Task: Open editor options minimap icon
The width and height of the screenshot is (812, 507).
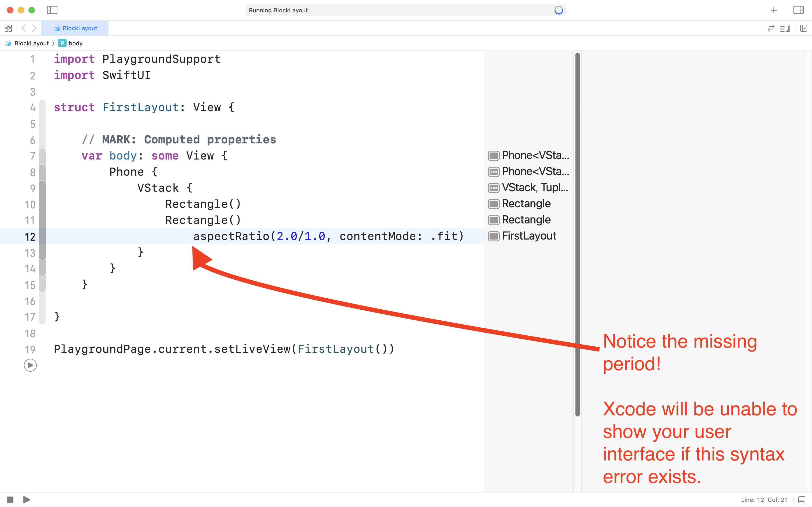Action: click(x=785, y=28)
